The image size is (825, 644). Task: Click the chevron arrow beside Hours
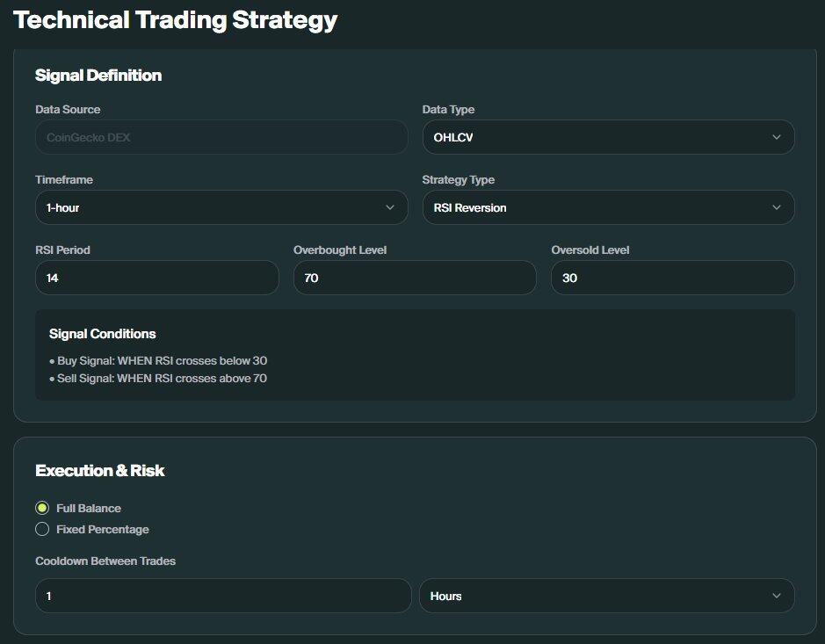pyautogui.click(x=776, y=596)
